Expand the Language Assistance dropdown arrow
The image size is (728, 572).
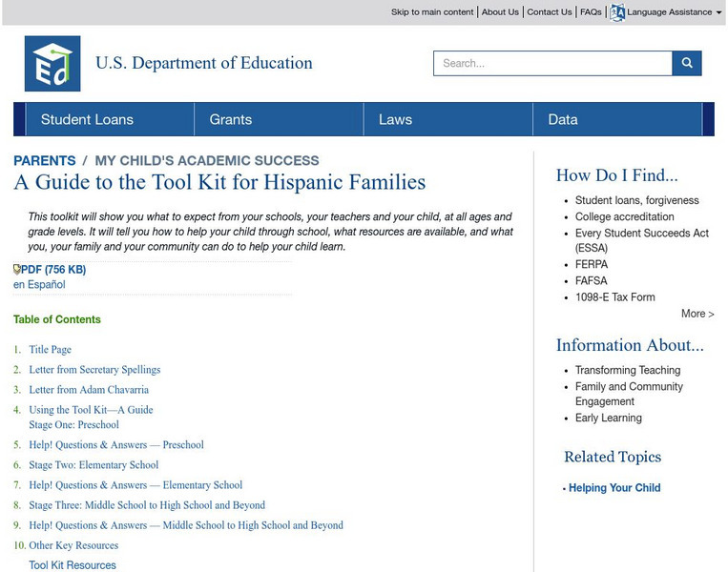pos(718,13)
